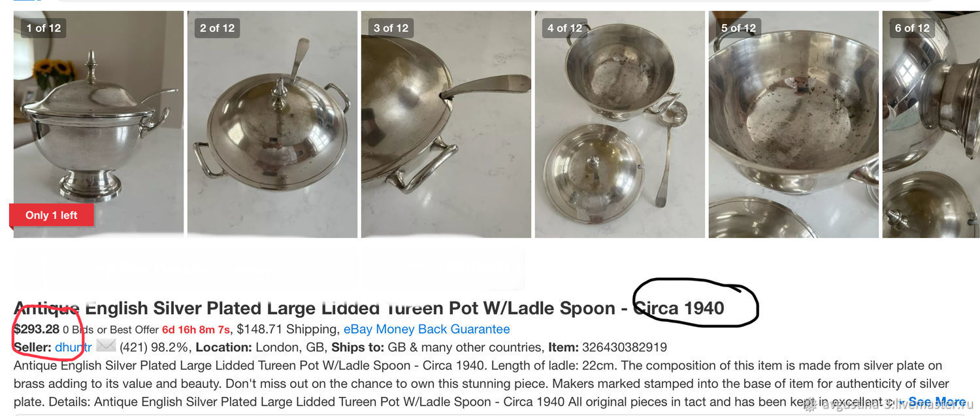Expand description with See More

(937, 402)
